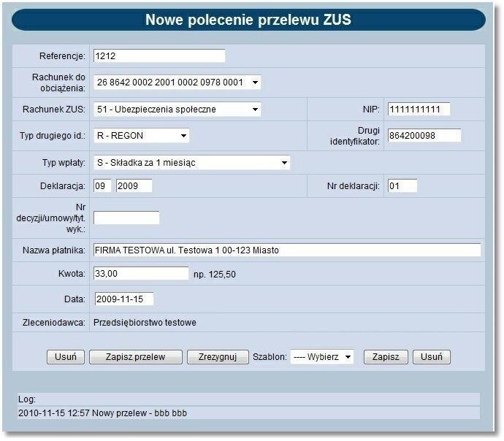The width and height of the screenshot is (504, 441).
Task: Click the Referencje input field
Action: click(x=159, y=56)
